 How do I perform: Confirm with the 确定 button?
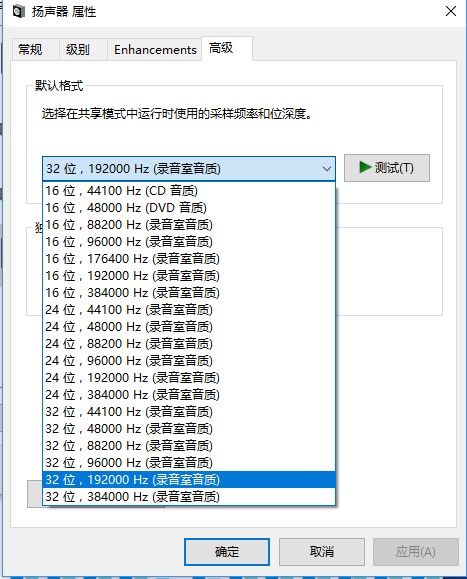click(227, 552)
